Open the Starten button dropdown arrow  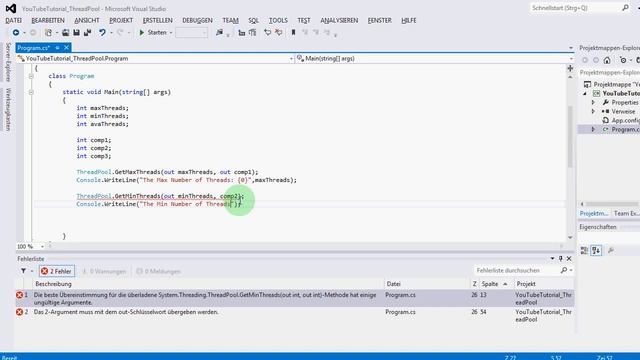point(171,33)
